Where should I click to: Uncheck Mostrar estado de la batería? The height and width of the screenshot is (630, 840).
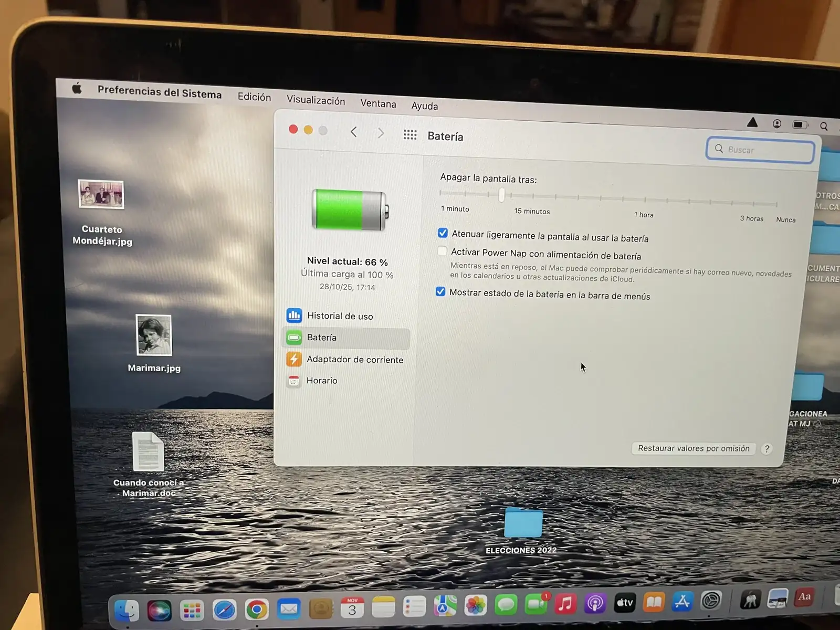coord(440,292)
